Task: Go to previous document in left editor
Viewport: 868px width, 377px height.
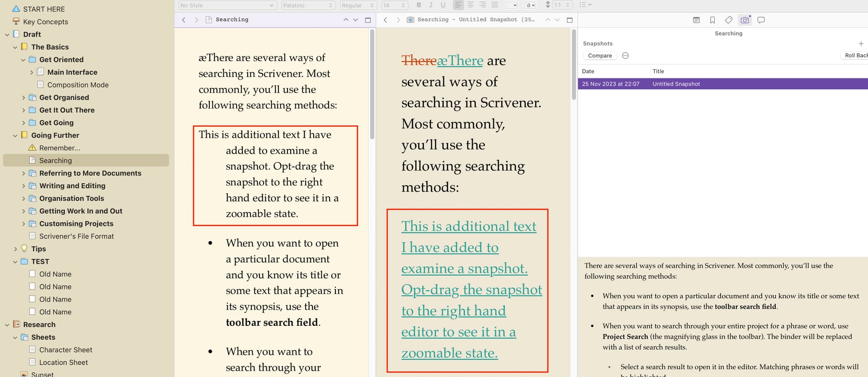Action: coord(346,20)
